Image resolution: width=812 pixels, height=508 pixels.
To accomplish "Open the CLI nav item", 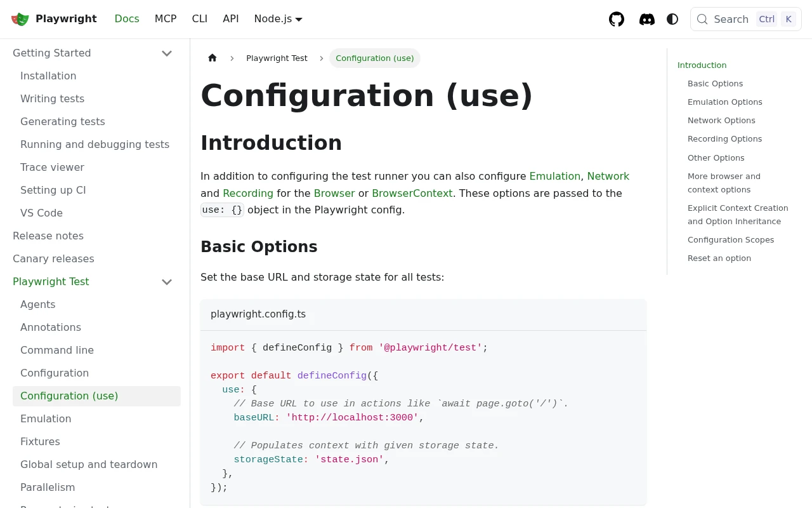I will (200, 19).
